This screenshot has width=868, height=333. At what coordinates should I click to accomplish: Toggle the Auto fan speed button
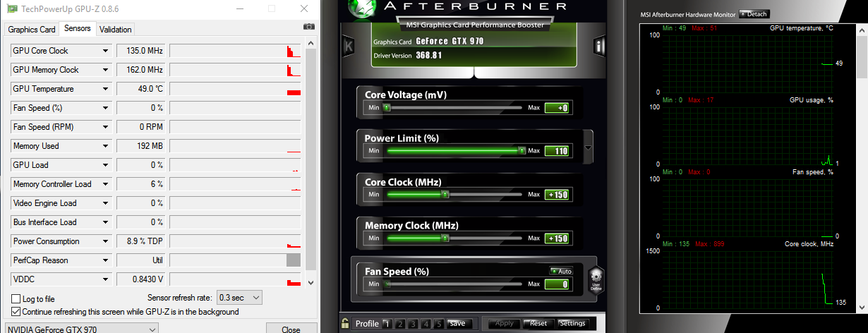561,271
